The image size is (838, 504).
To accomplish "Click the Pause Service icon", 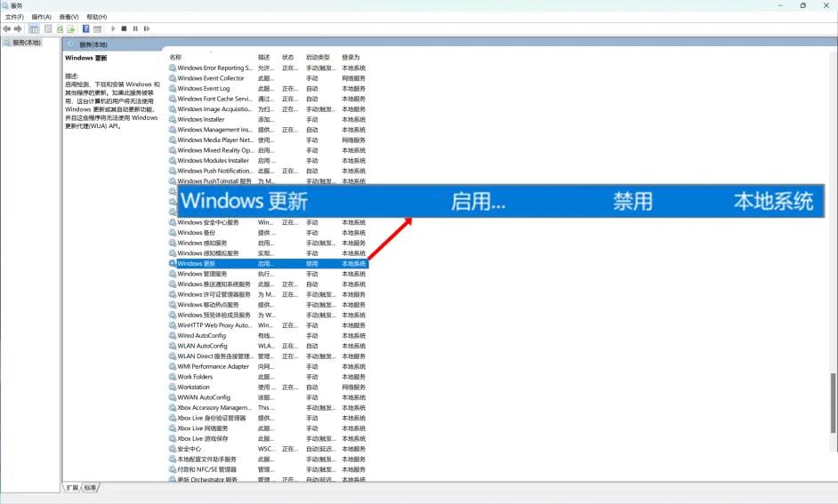I will click(135, 28).
